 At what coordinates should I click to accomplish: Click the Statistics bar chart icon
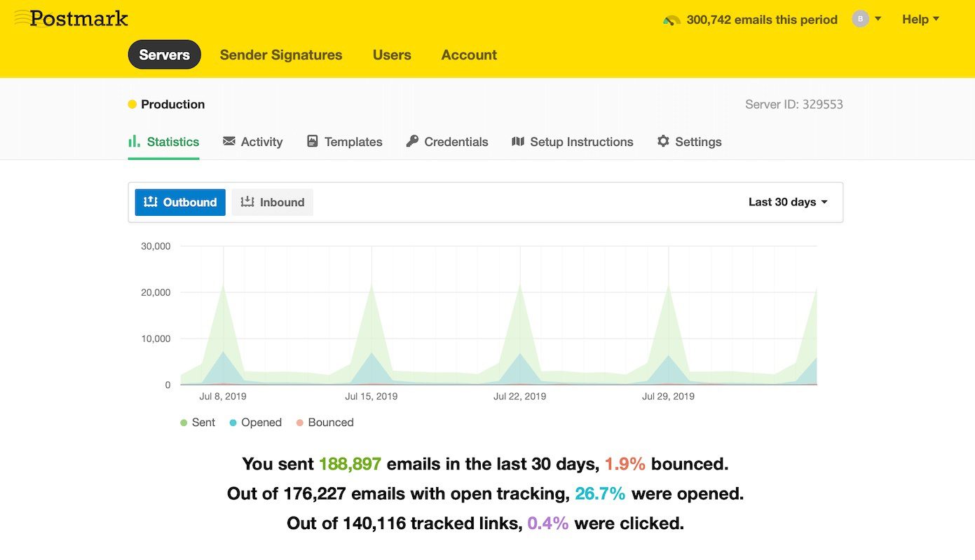coord(134,142)
